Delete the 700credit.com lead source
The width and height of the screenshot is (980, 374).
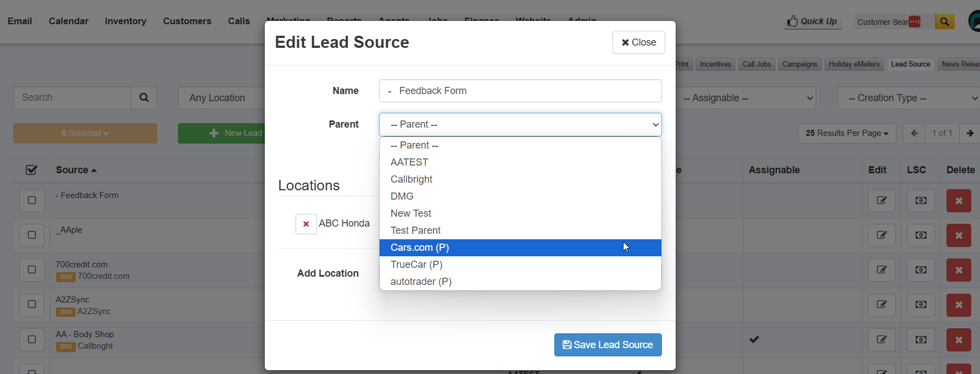tap(959, 270)
